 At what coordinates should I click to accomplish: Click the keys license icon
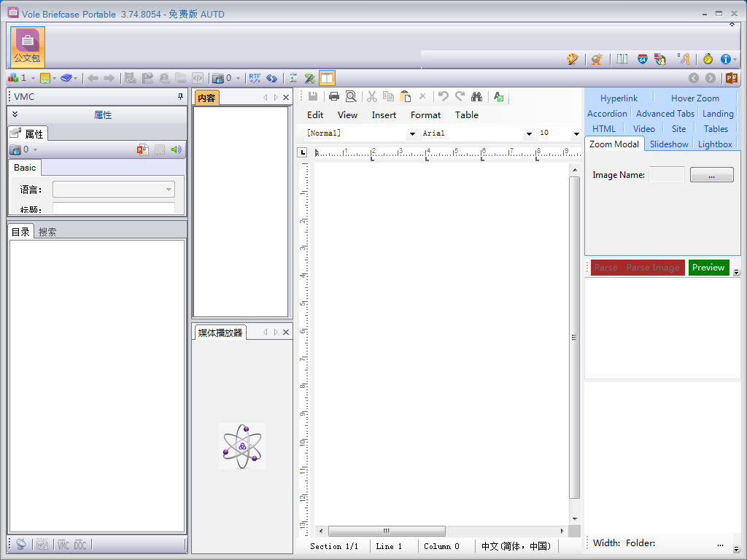684,59
